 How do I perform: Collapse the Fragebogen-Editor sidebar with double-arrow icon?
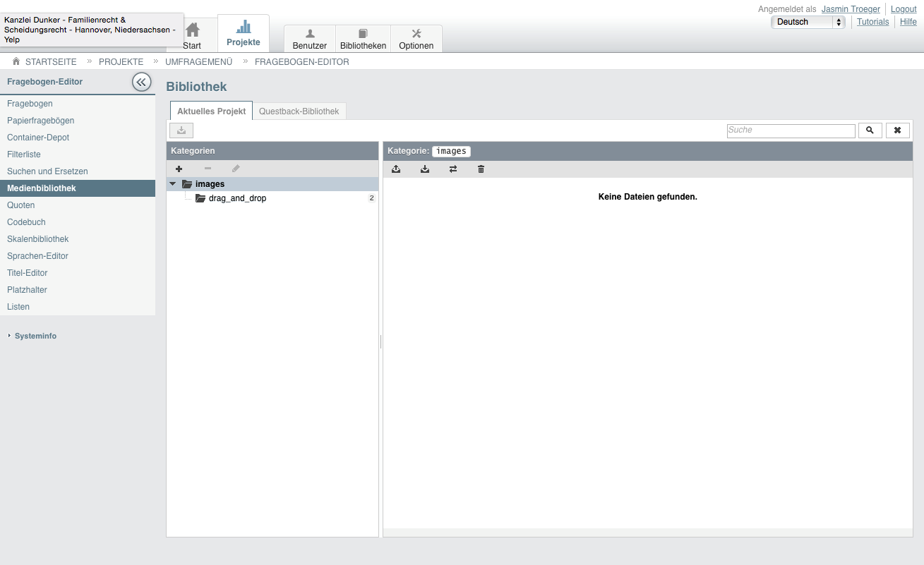point(142,83)
